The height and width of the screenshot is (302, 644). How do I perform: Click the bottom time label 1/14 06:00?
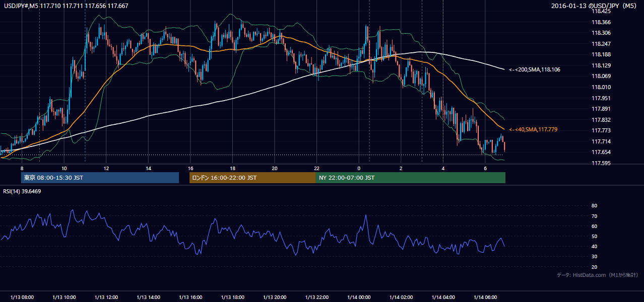point(485,297)
